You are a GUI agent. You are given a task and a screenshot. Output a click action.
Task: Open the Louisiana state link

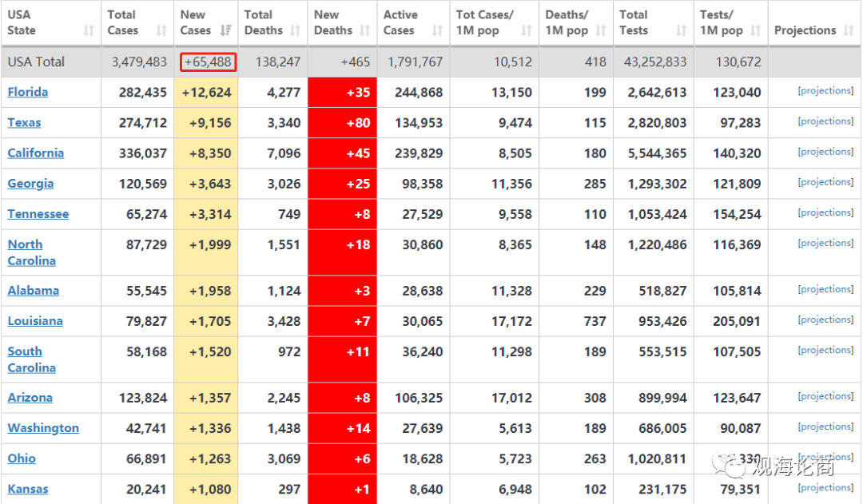click(35, 321)
